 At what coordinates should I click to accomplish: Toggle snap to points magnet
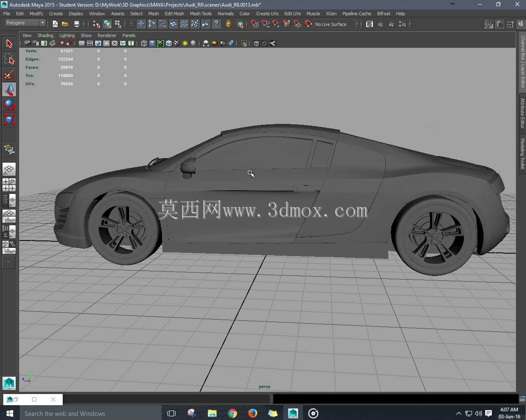click(x=276, y=24)
